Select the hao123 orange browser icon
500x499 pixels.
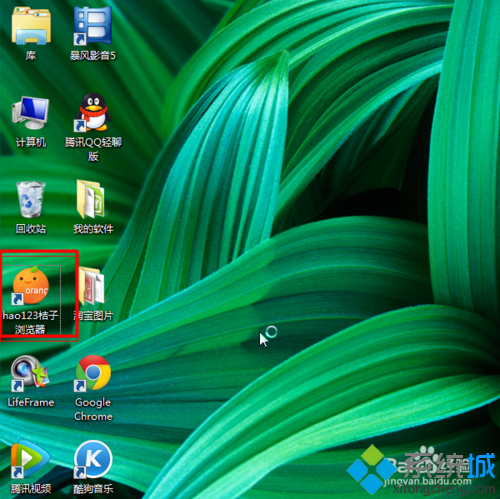pos(31,286)
